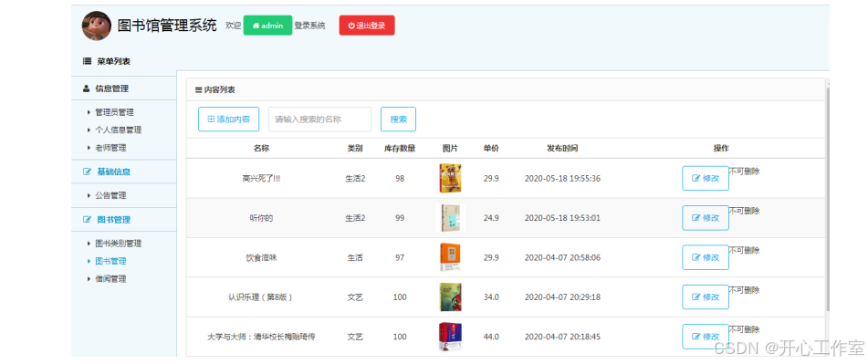
Task: Click the price 24.9
Action: tap(491, 218)
